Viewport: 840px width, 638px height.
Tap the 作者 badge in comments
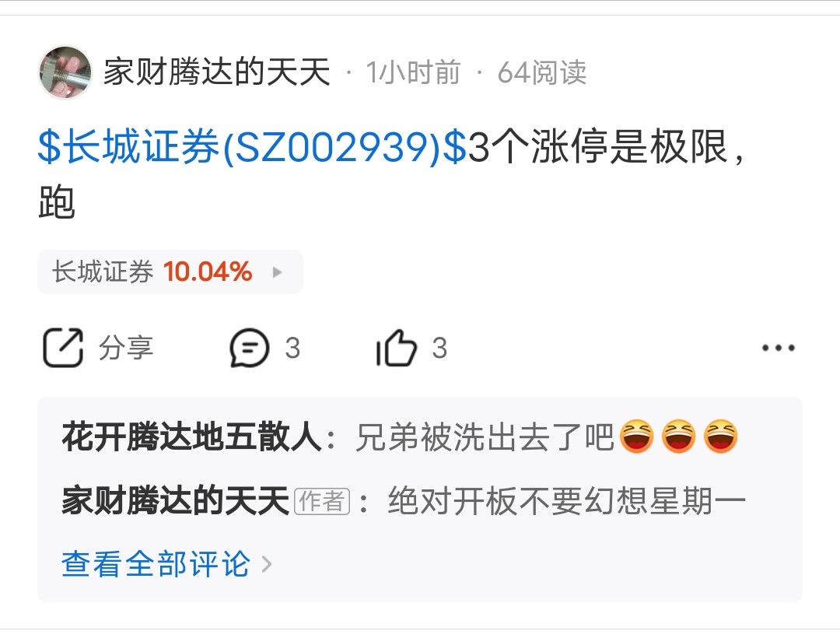click(322, 501)
